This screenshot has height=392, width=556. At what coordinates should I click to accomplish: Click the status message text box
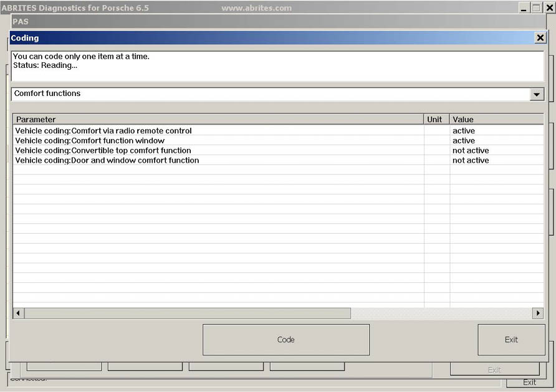coord(277,65)
